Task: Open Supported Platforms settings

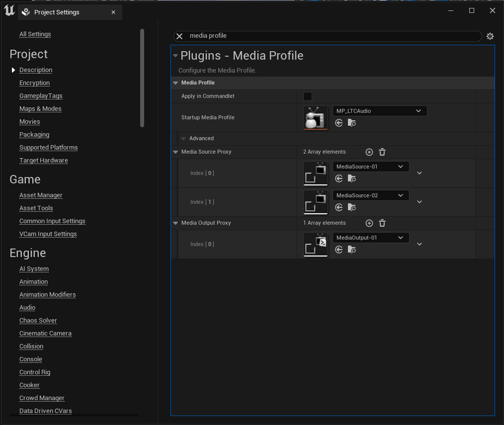Action: (49, 147)
